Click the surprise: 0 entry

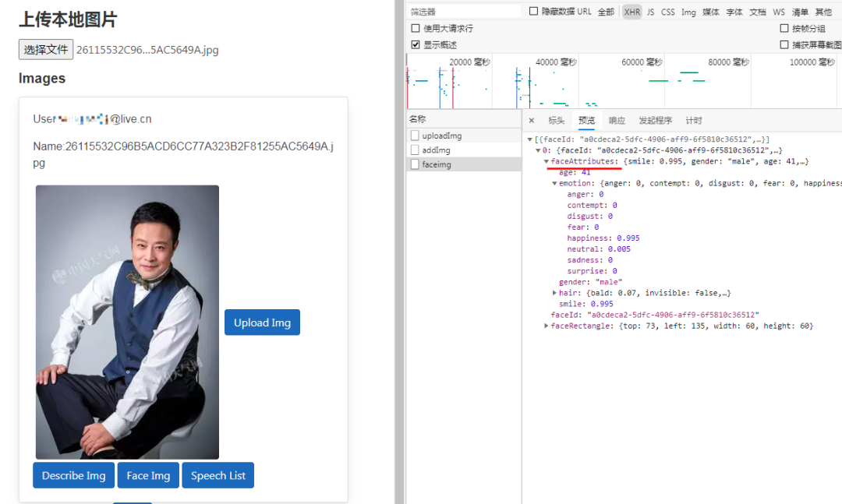(592, 271)
